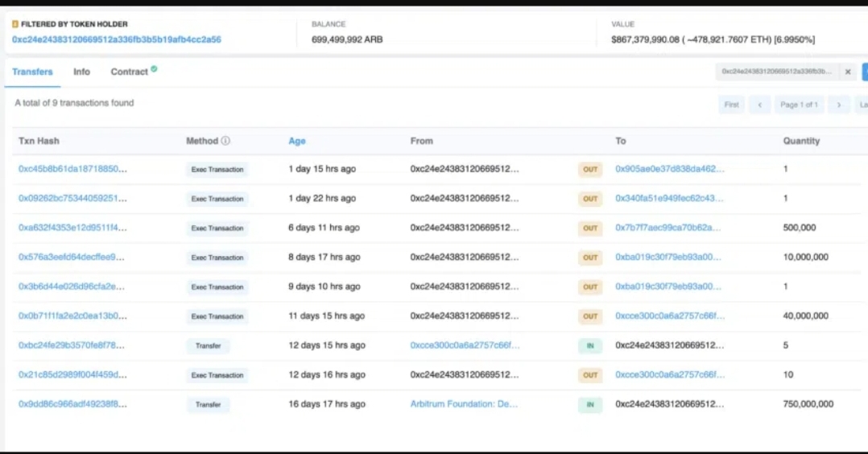
Task: Switch to the Transfers tab
Action: (x=32, y=72)
